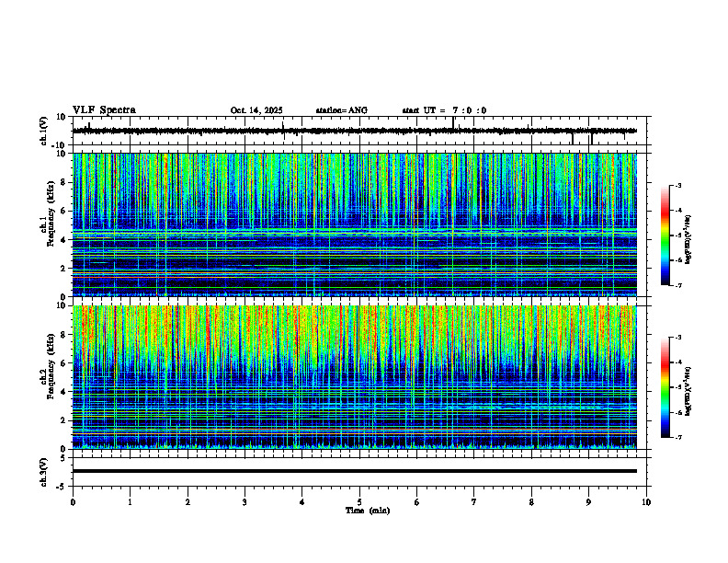This screenshot has height=563, width=728.
Task: Click time axis tick label "6"
Action: (x=417, y=502)
